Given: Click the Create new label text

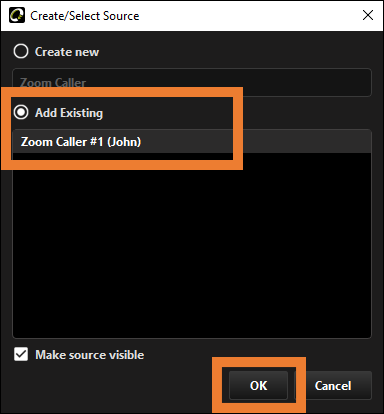Looking at the screenshot, I should (x=67, y=52).
